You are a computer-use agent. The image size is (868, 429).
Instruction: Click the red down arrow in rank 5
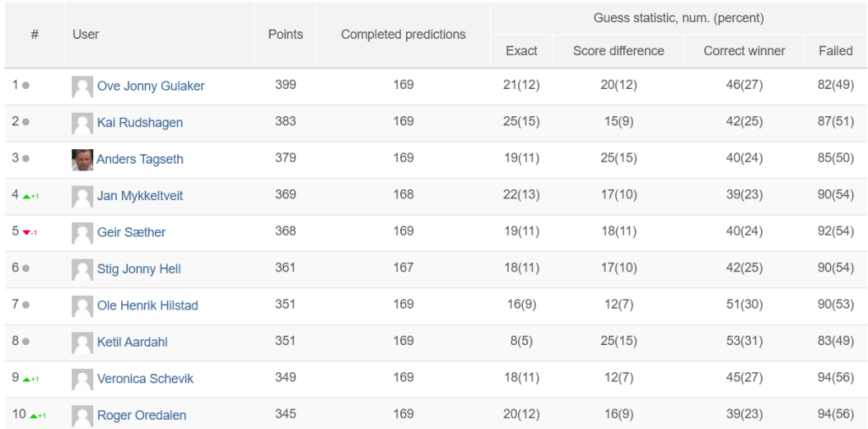pos(26,232)
